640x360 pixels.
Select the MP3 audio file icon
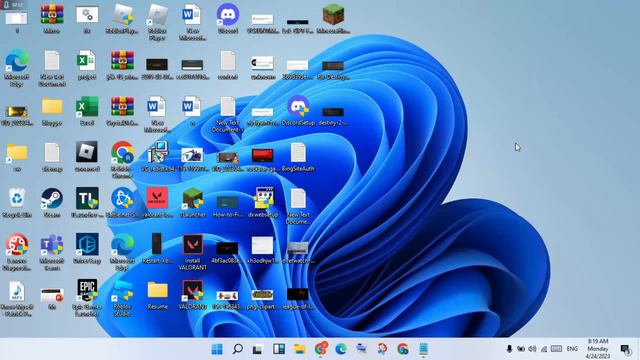[x=17, y=291]
